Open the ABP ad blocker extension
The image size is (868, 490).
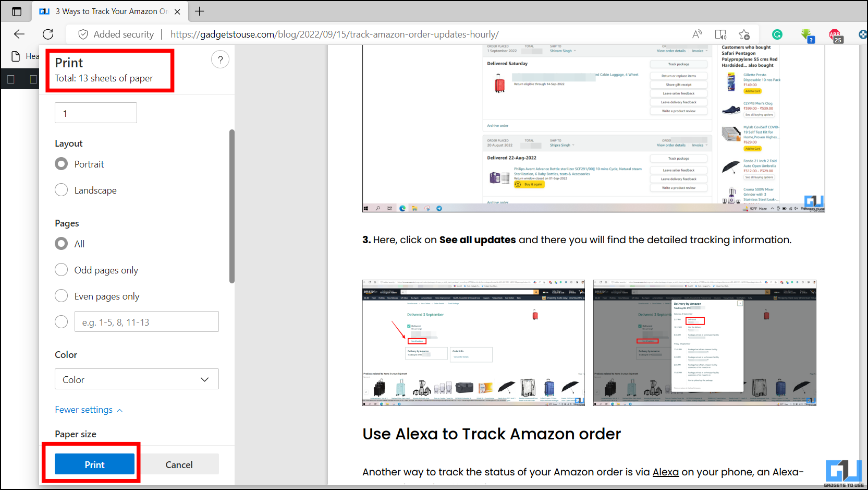coord(836,35)
